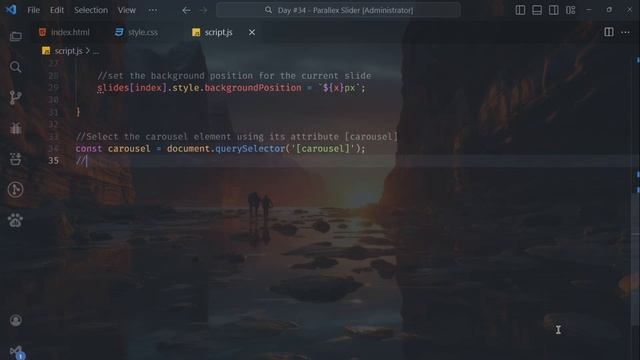Open the timeline clock icon in activity bar
640x360 pixels.
16,189
